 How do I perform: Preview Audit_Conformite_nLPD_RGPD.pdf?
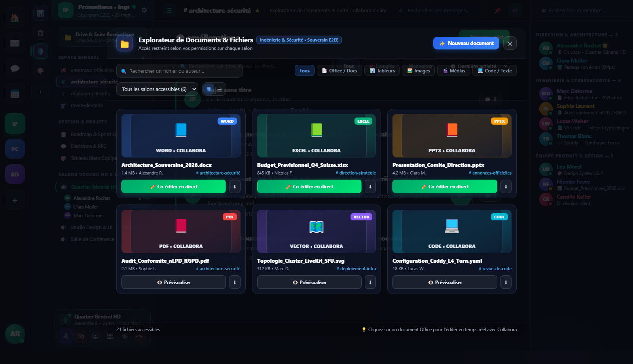174,282
